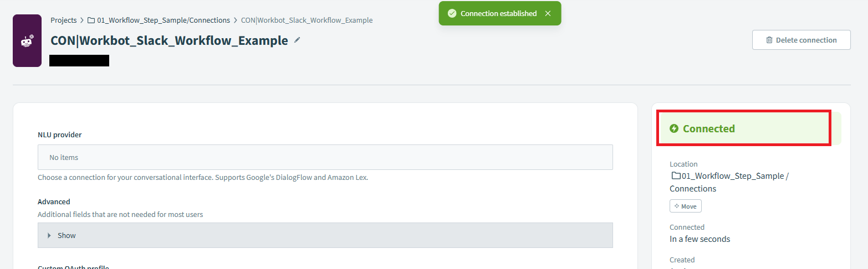The height and width of the screenshot is (269, 868).
Task: Click the Location folder icon
Action: [676, 176]
